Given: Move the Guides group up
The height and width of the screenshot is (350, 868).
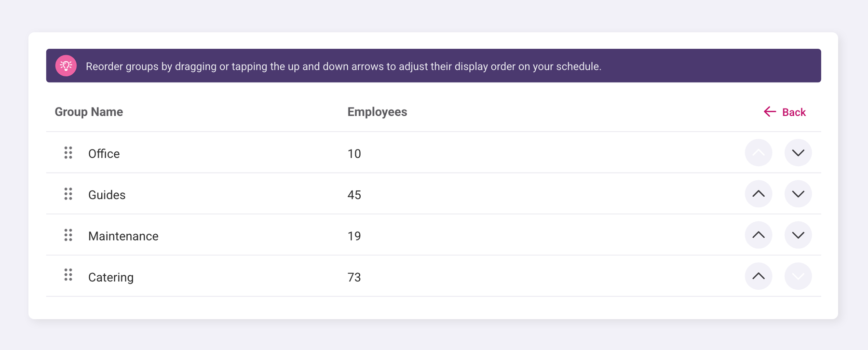Looking at the screenshot, I should point(759,194).
